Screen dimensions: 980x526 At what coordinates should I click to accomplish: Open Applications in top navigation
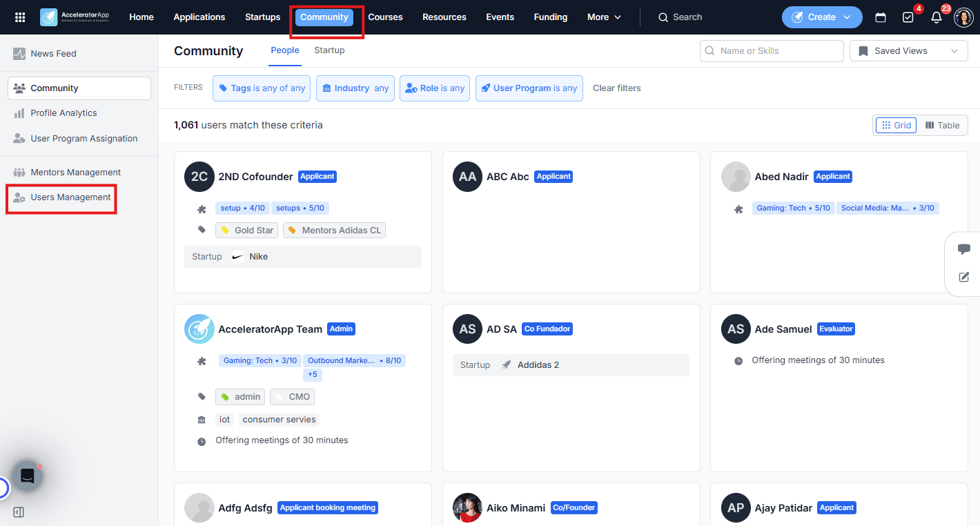[x=199, y=17]
